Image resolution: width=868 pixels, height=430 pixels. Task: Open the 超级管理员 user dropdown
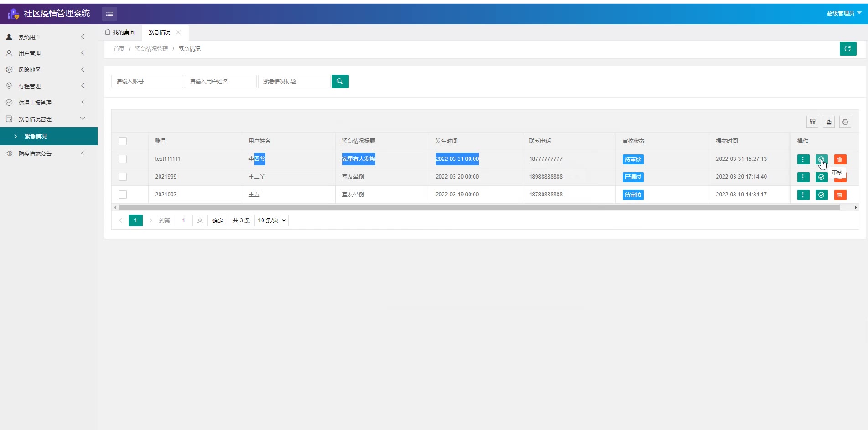point(843,13)
